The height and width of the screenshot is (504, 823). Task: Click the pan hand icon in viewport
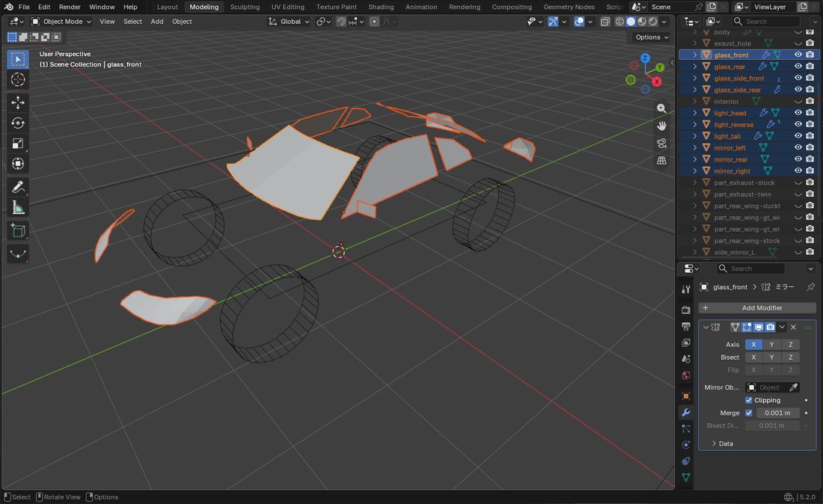click(661, 126)
